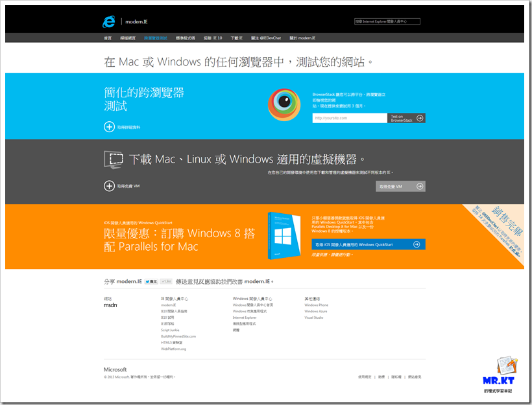The image size is (532, 405).
Task: Click the arrow on Test on BrowserStack
Action: coord(420,118)
